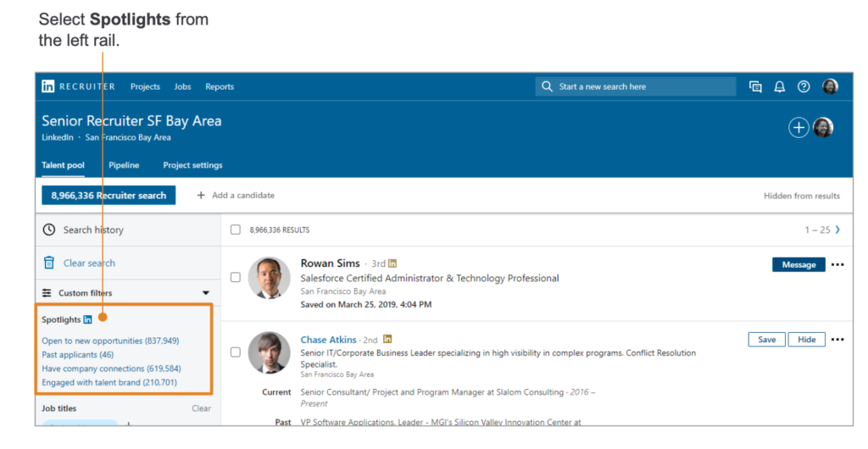Open the Jobs menu

click(183, 86)
